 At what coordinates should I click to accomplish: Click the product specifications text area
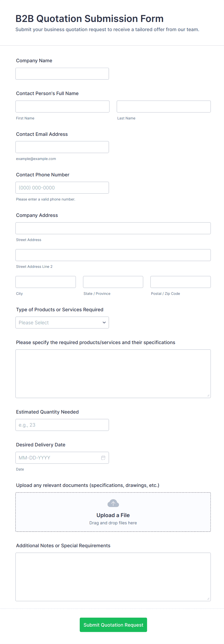[x=113, y=374]
